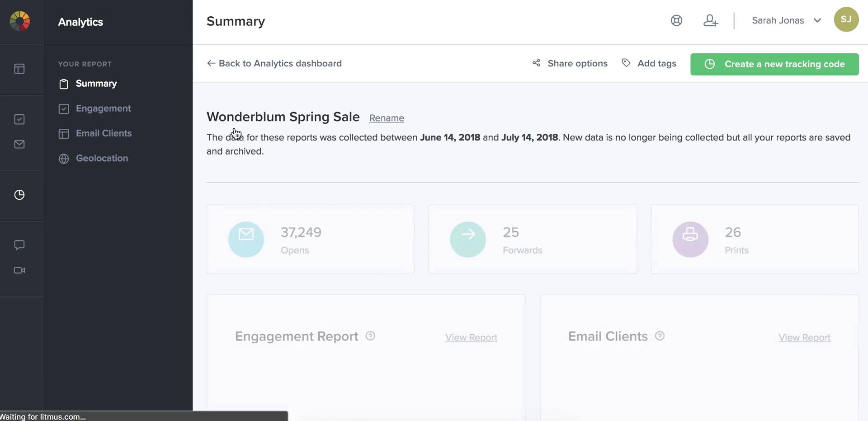Click the Opens envelope circle icon
This screenshot has height=421, width=868.
click(x=246, y=239)
